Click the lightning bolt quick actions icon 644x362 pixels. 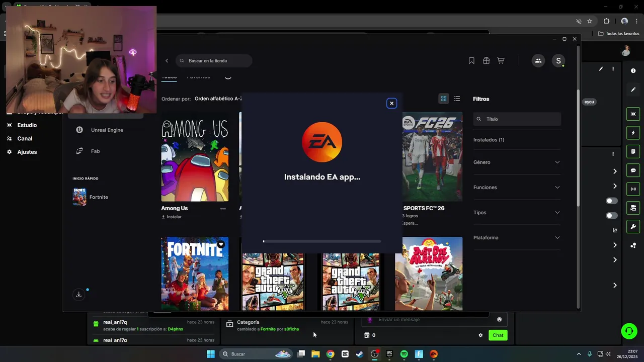633,133
